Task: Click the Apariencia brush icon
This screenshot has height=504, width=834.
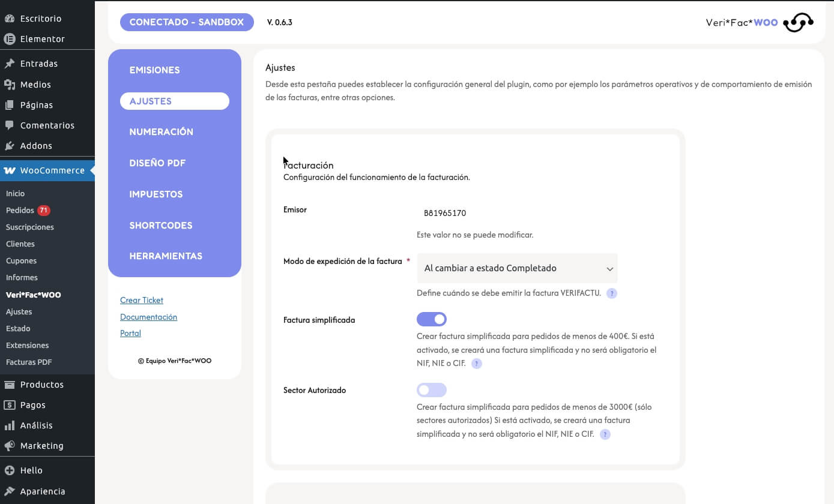Action: (x=10, y=491)
